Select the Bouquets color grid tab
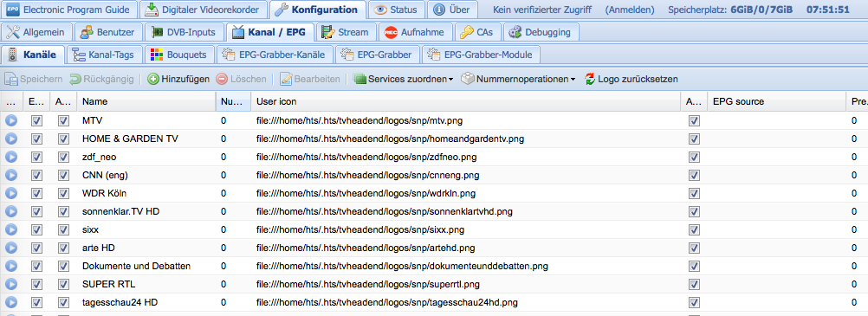This screenshot has height=316, width=868. 179,55
